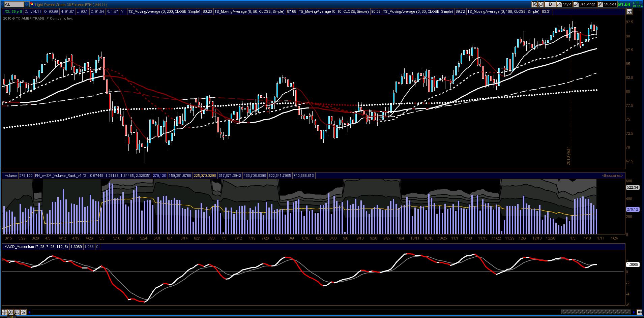Click the 91.54 last price display
Screen dimensions: 644x318
pos(624,4)
